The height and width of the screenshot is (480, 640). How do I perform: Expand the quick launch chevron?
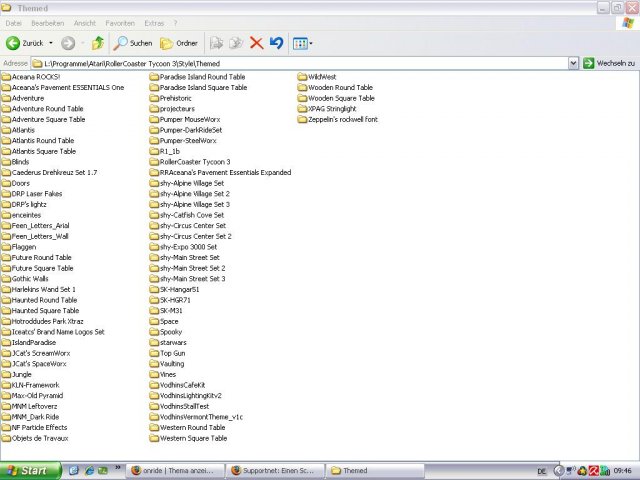pyautogui.click(x=118, y=468)
